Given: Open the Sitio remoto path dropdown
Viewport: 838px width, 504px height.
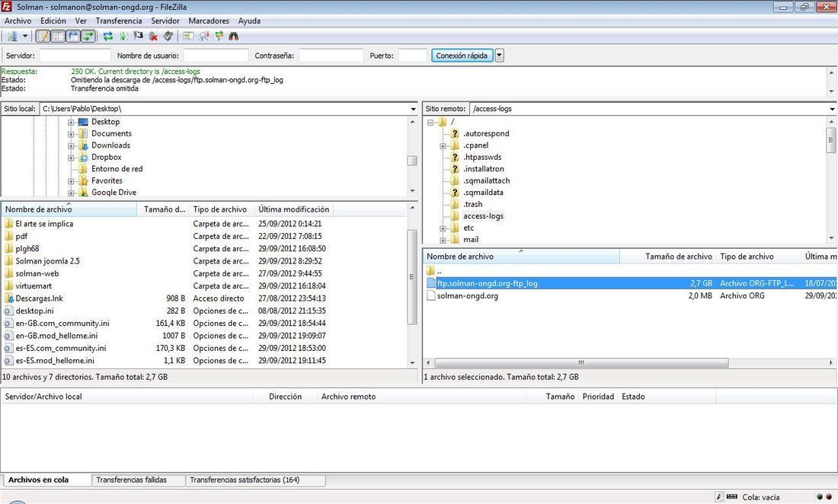Looking at the screenshot, I should coord(832,109).
